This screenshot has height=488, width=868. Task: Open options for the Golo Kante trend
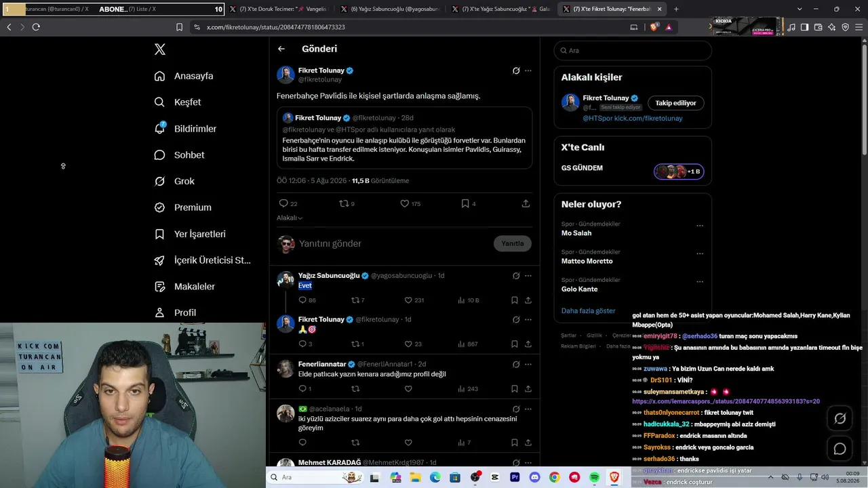click(x=700, y=282)
